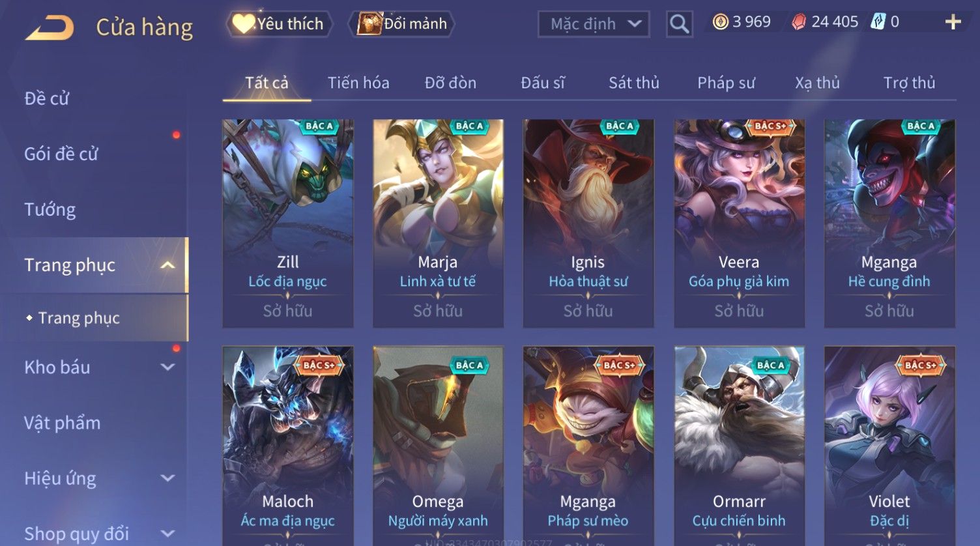Open the search magnifier icon
Screen dimensions: 980x546
coord(679,24)
